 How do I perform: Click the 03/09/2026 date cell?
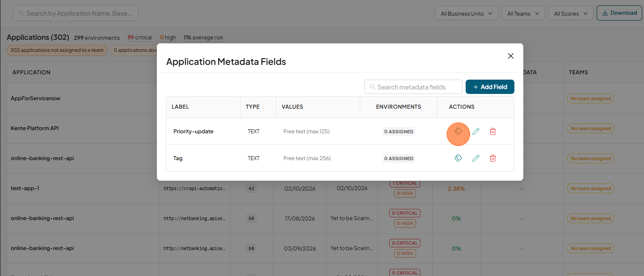300,248
